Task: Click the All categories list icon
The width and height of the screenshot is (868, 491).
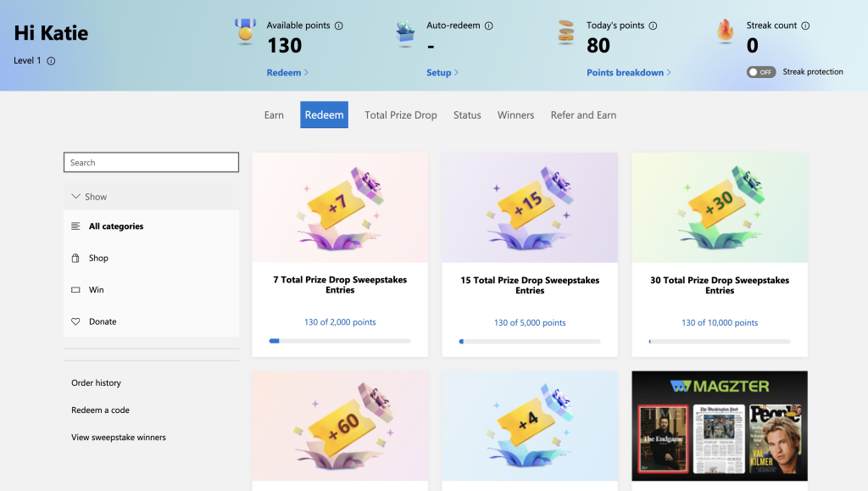Action: (75, 226)
